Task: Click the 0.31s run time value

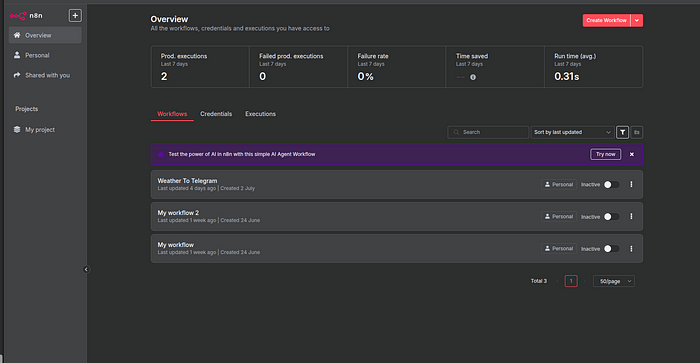Action: 567,77
